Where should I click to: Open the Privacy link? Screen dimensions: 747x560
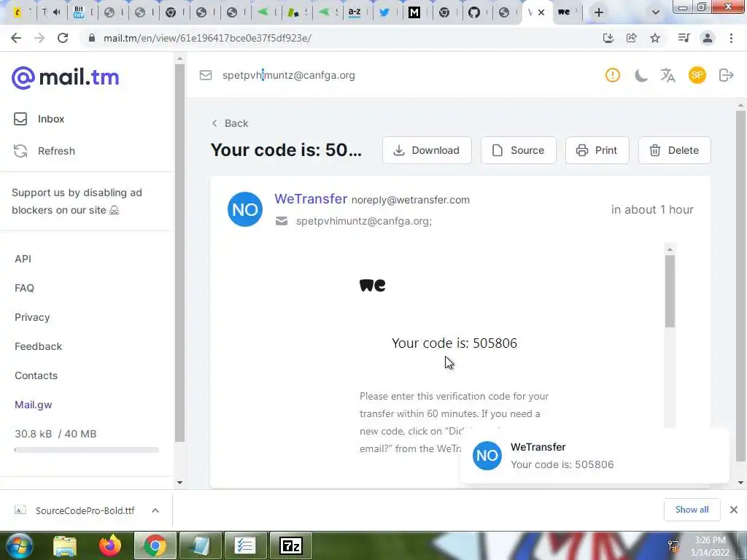[x=32, y=317]
